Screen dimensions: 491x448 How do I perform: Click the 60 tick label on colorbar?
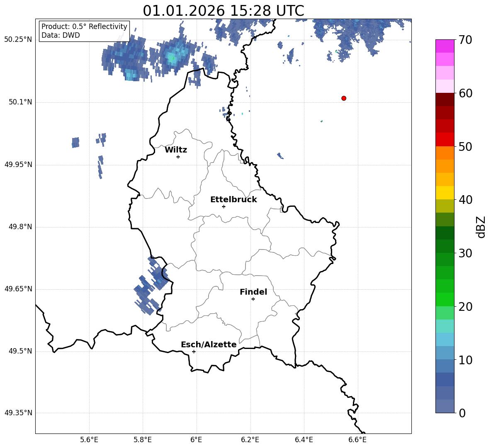point(465,93)
